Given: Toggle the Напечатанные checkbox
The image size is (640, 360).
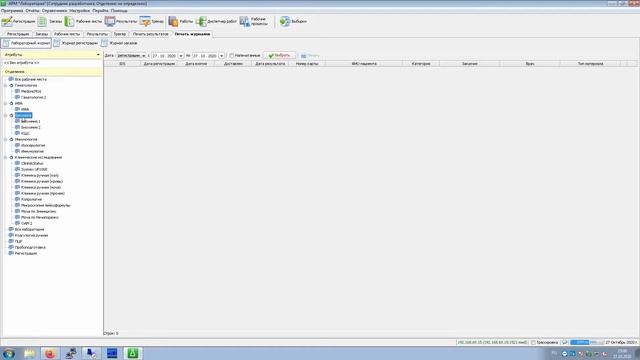Looking at the screenshot, I should [231, 56].
